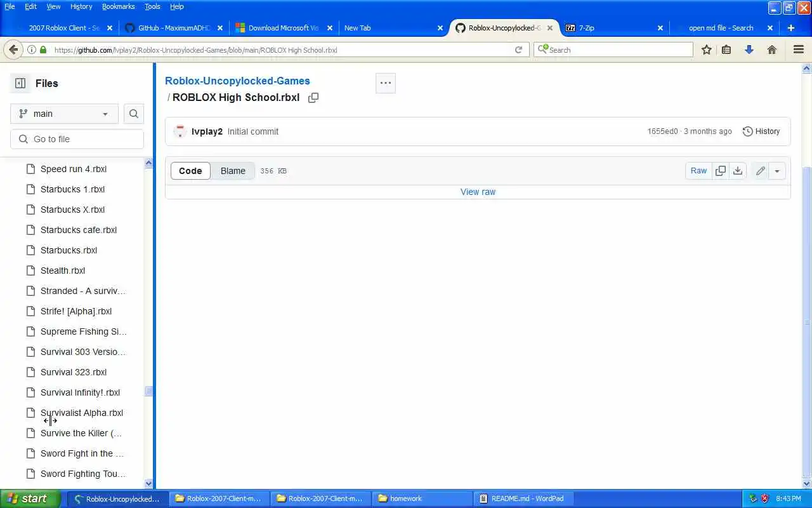The height and width of the screenshot is (508, 812).
Task: Open Survival 323.rbxl file
Action: pyautogui.click(x=74, y=372)
